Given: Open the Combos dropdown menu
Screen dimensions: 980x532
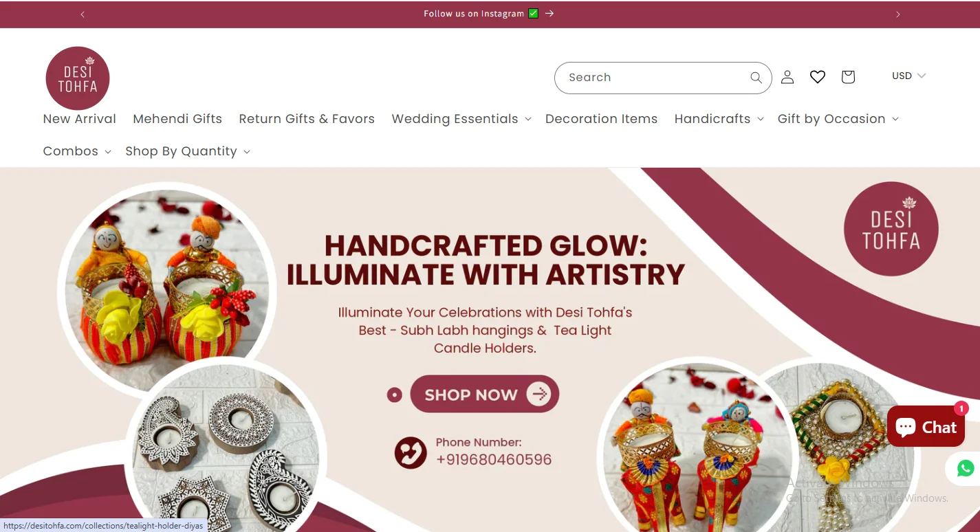Looking at the screenshot, I should coord(77,151).
